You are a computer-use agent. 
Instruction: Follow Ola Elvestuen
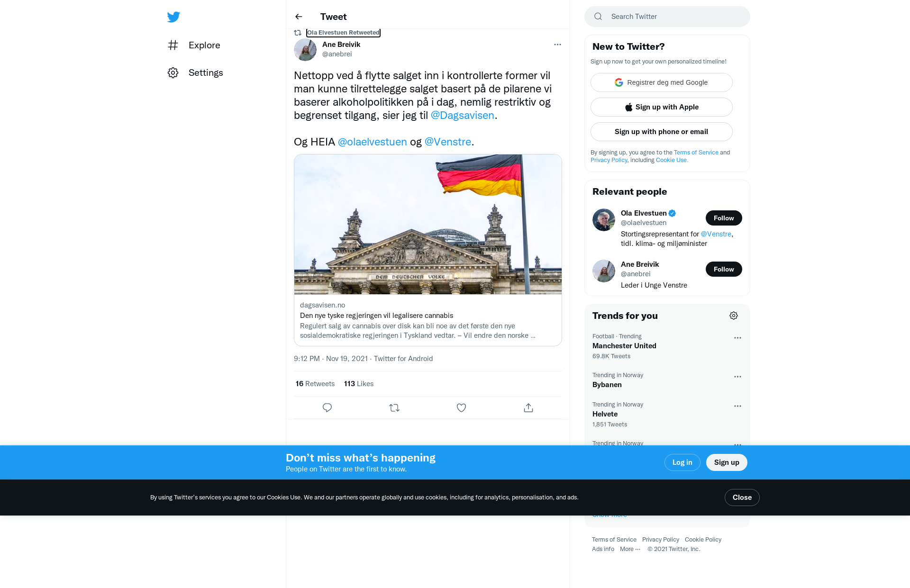(724, 218)
